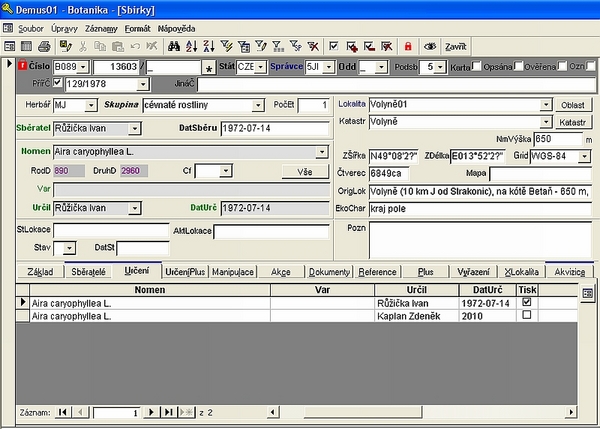Viewport: 600px width, 429px height.
Task: Click the red padlock toolbar icon
Action: point(407,46)
